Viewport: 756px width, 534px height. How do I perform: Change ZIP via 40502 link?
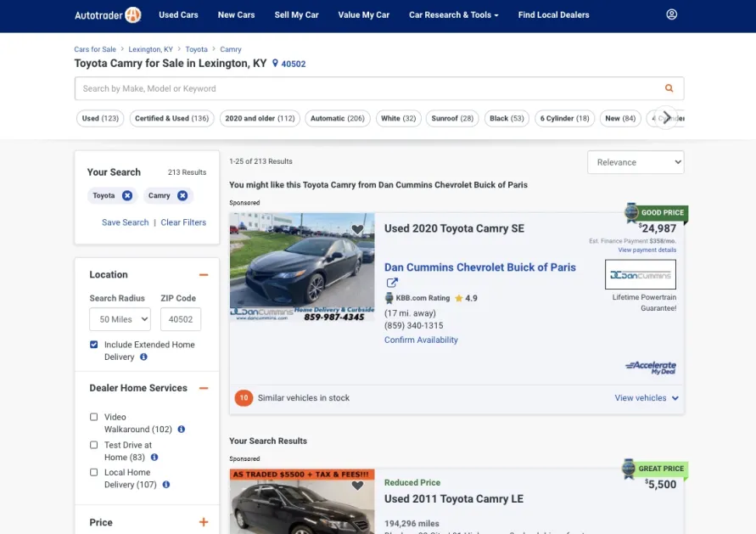tap(293, 64)
